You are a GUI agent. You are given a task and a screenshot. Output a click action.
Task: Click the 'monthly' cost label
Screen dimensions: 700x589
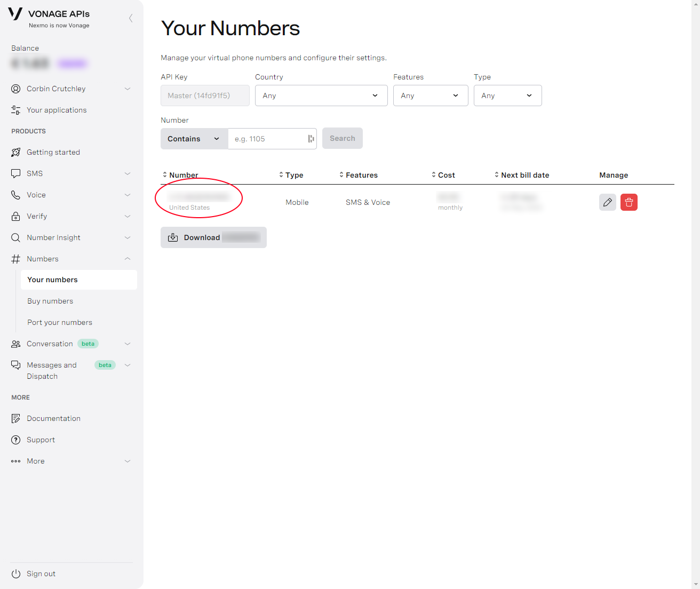[x=450, y=208]
